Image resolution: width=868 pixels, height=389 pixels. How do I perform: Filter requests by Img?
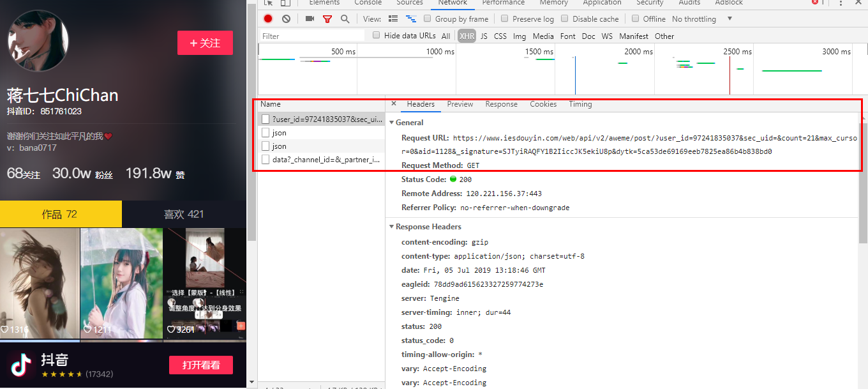(x=520, y=36)
